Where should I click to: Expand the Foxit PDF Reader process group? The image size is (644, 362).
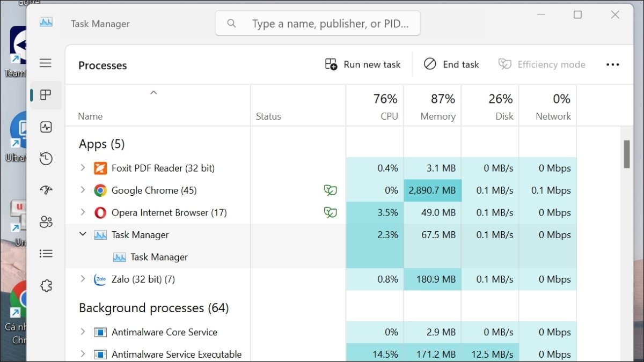click(x=83, y=168)
